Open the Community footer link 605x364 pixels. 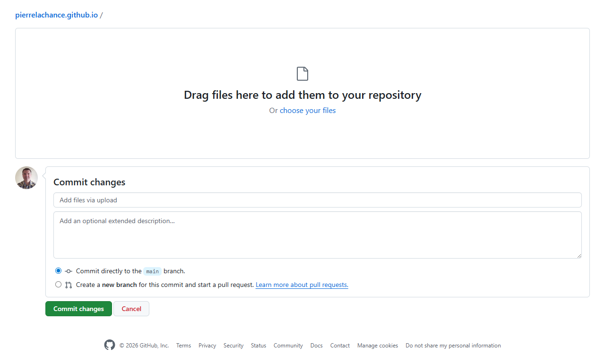tap(288, 346)
